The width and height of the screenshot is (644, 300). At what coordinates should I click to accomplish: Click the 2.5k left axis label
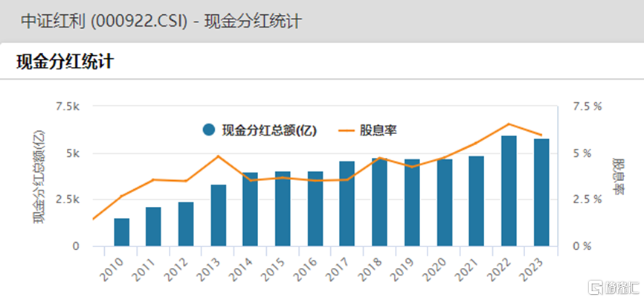click(x=66, y=200)
